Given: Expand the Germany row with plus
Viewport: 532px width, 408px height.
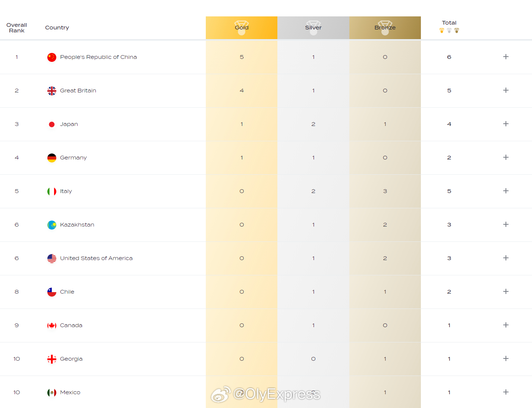Looking at the screenshot, I should pyautogui.click(x=506, y=157).
